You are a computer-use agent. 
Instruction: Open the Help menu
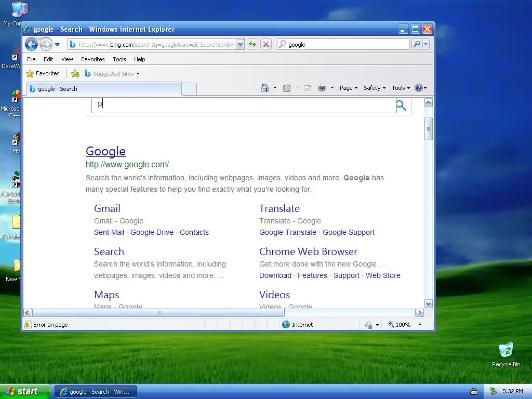139,59
